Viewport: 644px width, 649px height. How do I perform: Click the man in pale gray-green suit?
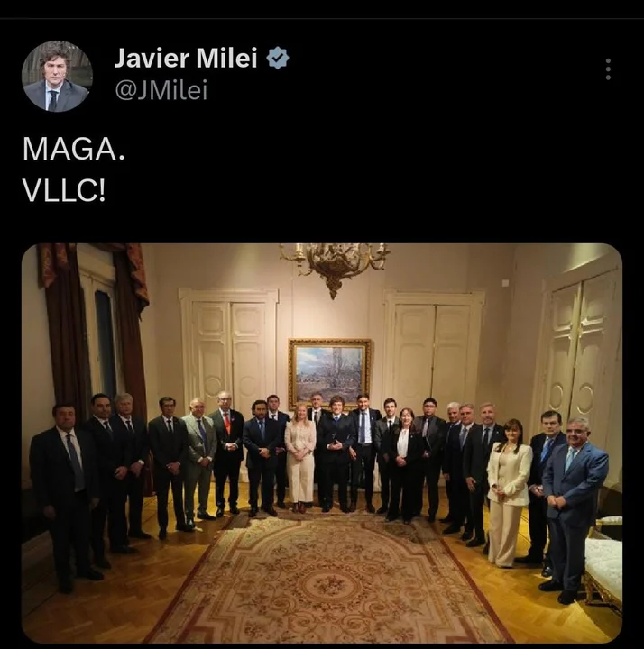(x=199, y=459)
